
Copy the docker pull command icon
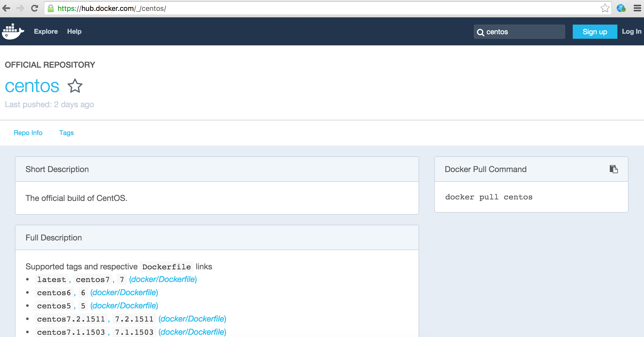pyautogui.click(x=614, y=169)
